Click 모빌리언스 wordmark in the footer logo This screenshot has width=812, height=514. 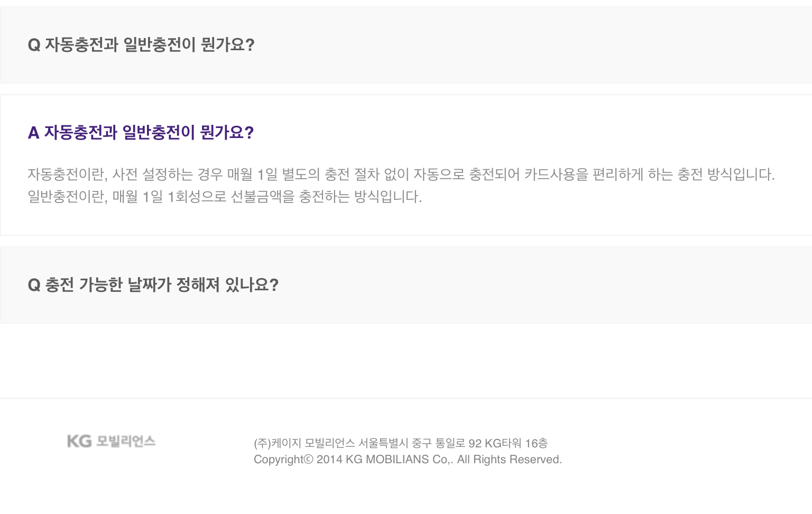pyautogui.click(x=126, y=441)
